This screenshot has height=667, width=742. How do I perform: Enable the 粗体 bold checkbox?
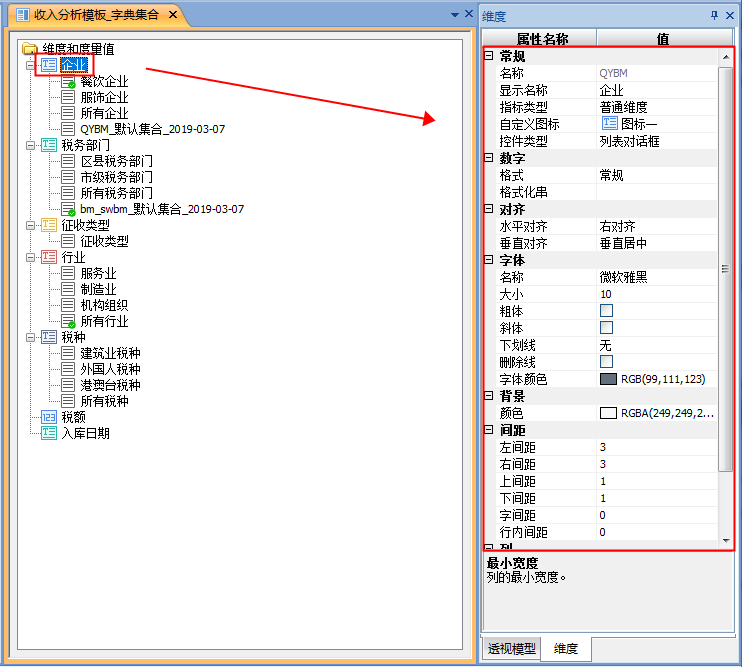click(x=607, y=311)
